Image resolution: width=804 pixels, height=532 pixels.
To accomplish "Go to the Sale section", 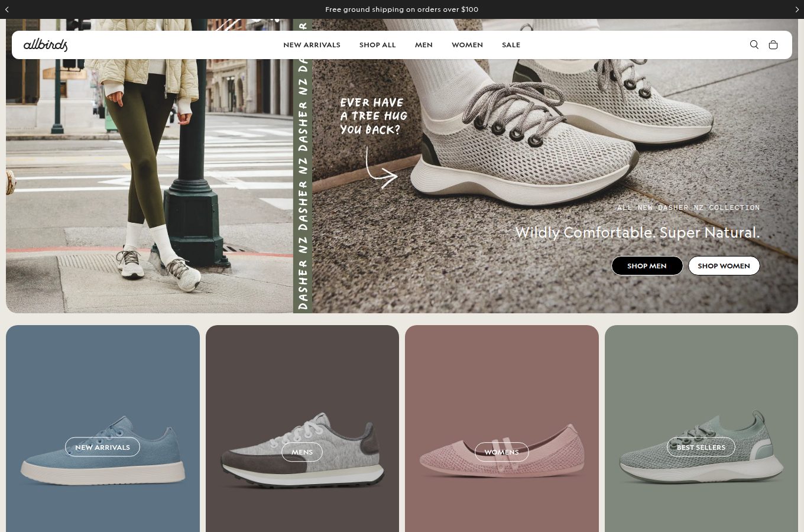I will [x=511, y=45].
